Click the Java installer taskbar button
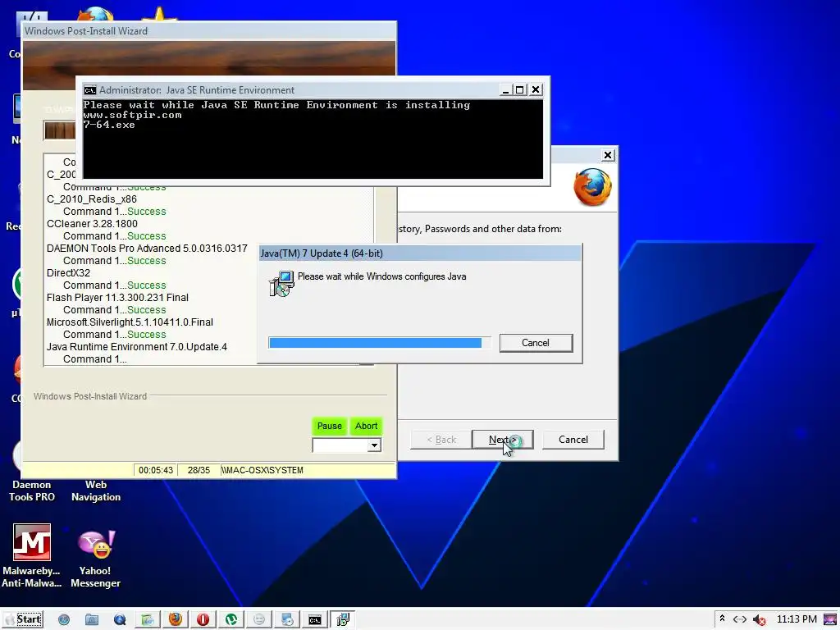Screen dimensions: 840x630 342,619
